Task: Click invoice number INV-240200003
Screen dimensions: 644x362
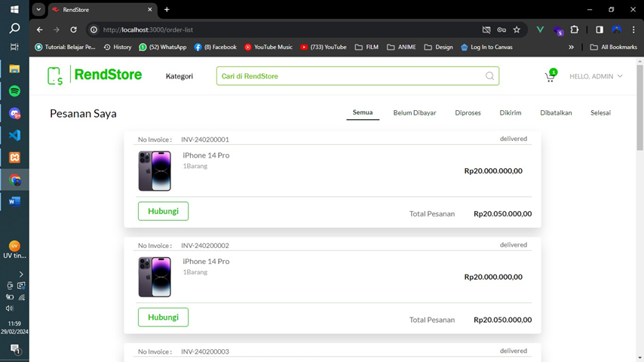Action: point(205,351)
